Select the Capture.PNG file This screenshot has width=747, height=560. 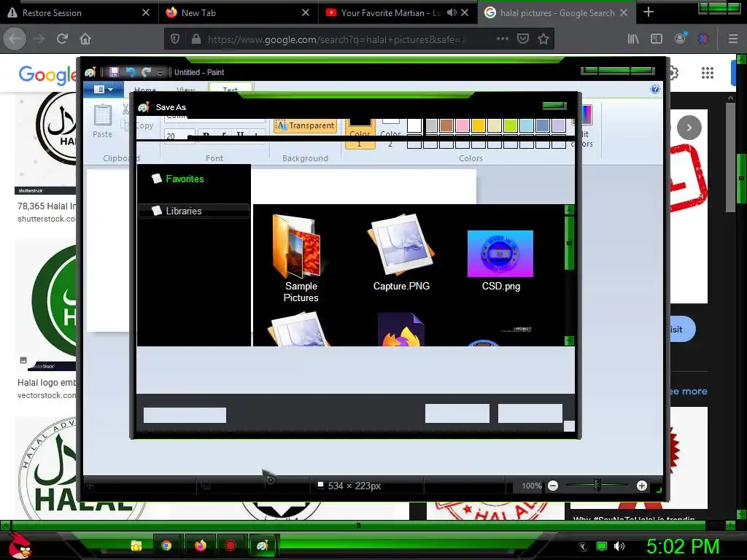pyautogui.click(x=401, y=252)
